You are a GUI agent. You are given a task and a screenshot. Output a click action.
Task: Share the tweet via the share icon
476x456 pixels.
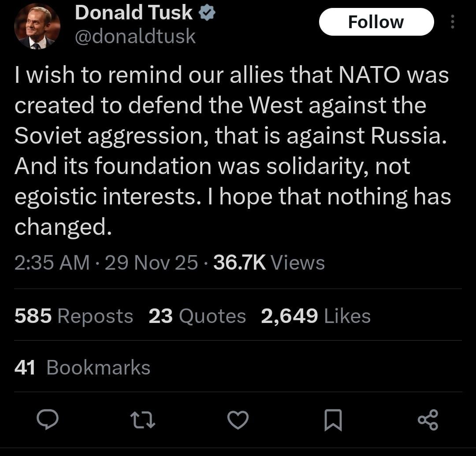click(428, 420)
